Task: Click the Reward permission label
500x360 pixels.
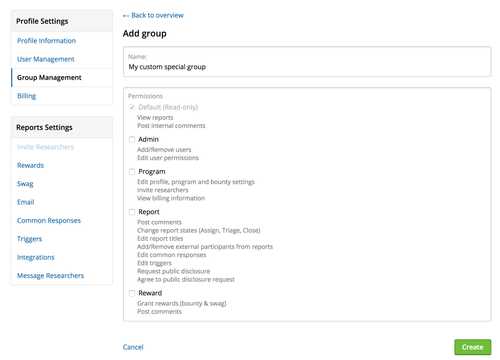Action: point(150,293)
